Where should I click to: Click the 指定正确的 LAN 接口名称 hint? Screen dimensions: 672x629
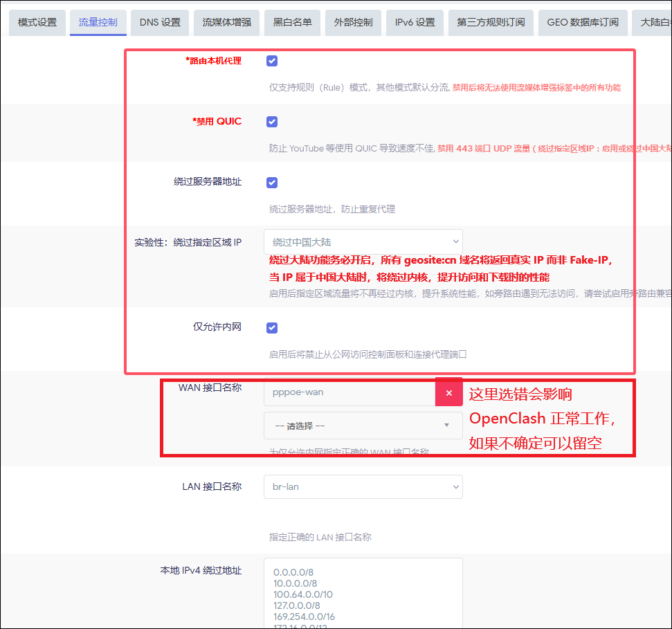point(320,537)
